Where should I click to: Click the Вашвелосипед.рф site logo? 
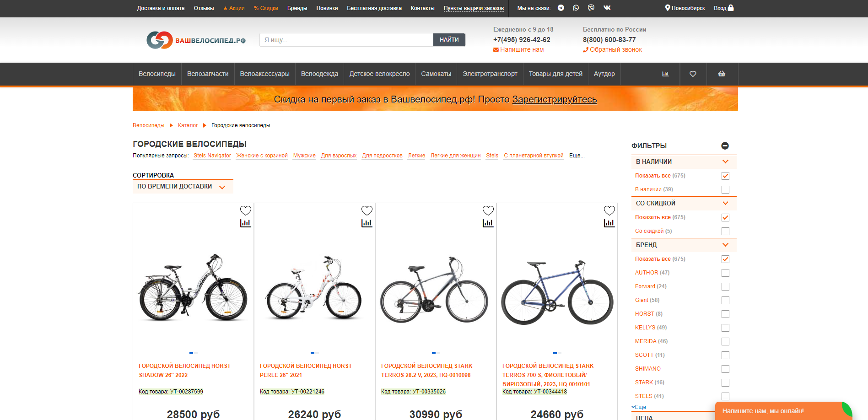coord(196,40)
